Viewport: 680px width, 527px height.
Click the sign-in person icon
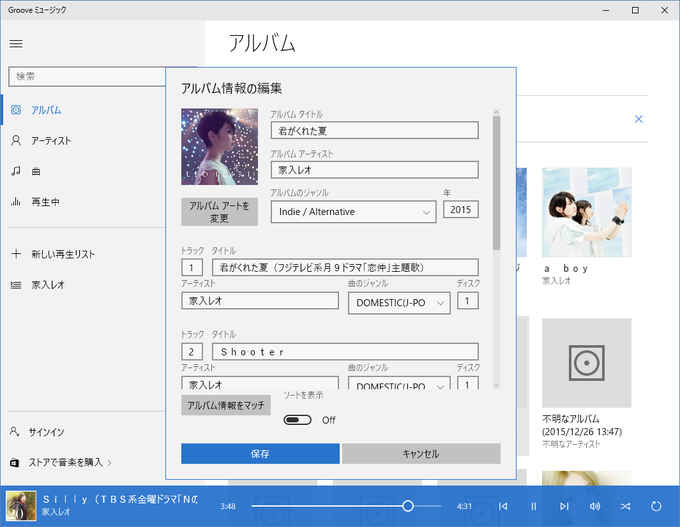coord(15,432)
